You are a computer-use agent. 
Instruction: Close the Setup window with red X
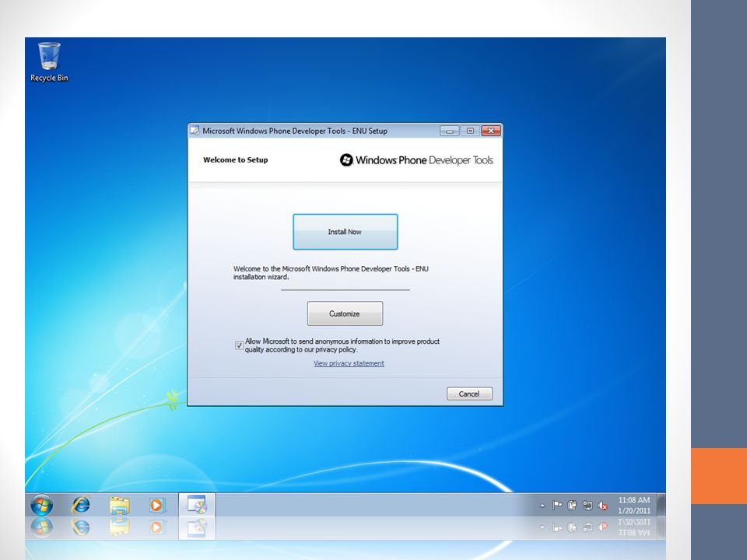coord(491,131)
